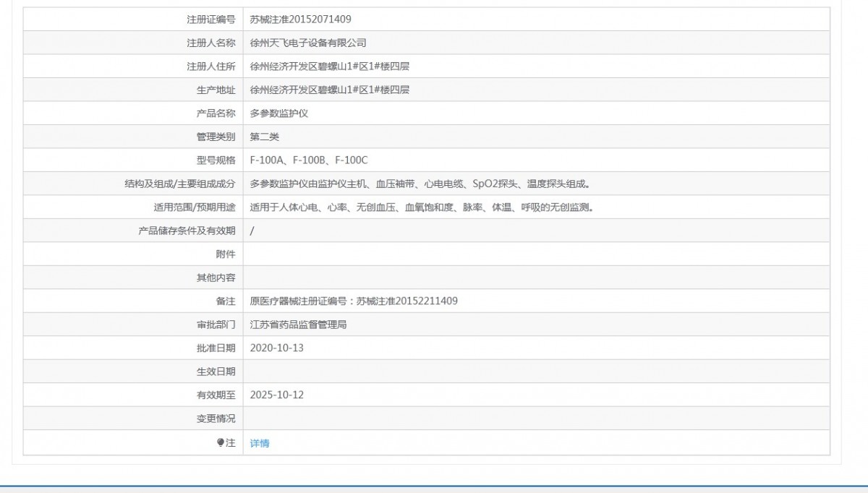Click the 产品储存条件及有效期 label
The height and width of the screenshot is (493, 868).
point(187,231)
